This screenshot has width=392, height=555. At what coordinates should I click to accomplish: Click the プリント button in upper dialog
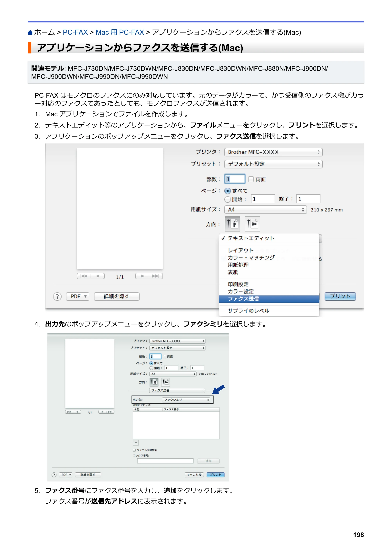click(340, 296)
